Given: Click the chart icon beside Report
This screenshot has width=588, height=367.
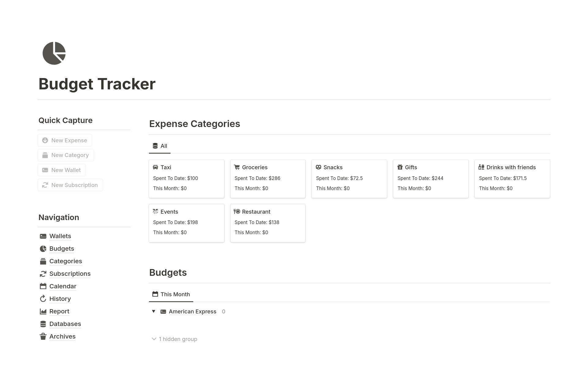Looking at the screenshot, I should tap(43, 312).
